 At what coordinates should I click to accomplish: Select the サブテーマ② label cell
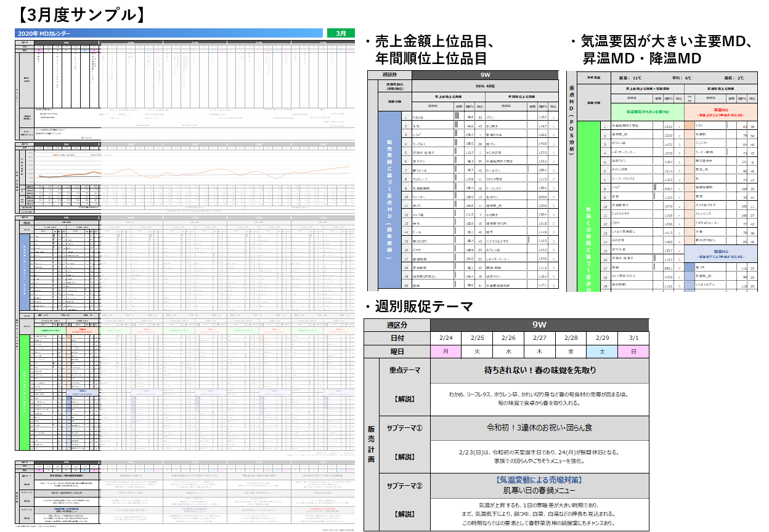pos(405,485)
